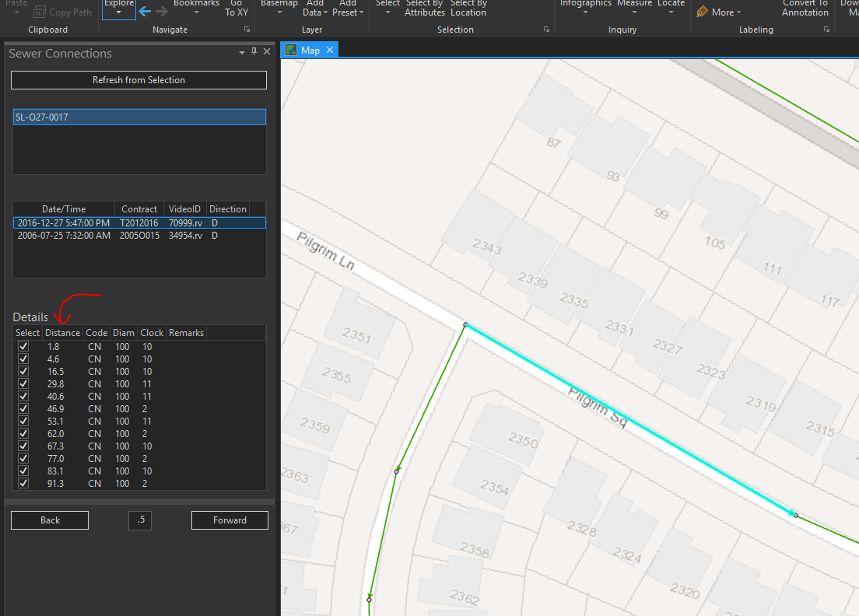Screen dimensions: 859x616
Task: Open the Select tool dropdown
Action: [387, 12]
